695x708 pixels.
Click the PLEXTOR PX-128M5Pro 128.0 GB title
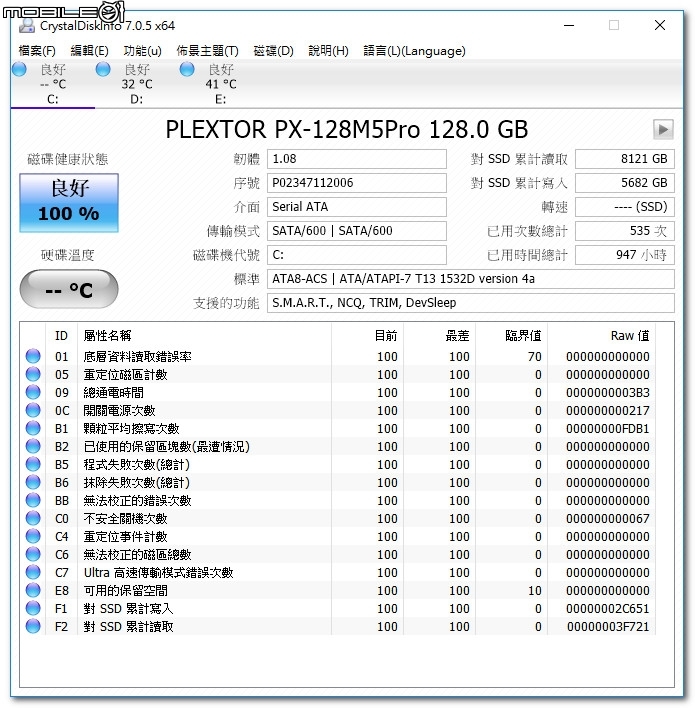pyautogui.click(x=346, y=130)
